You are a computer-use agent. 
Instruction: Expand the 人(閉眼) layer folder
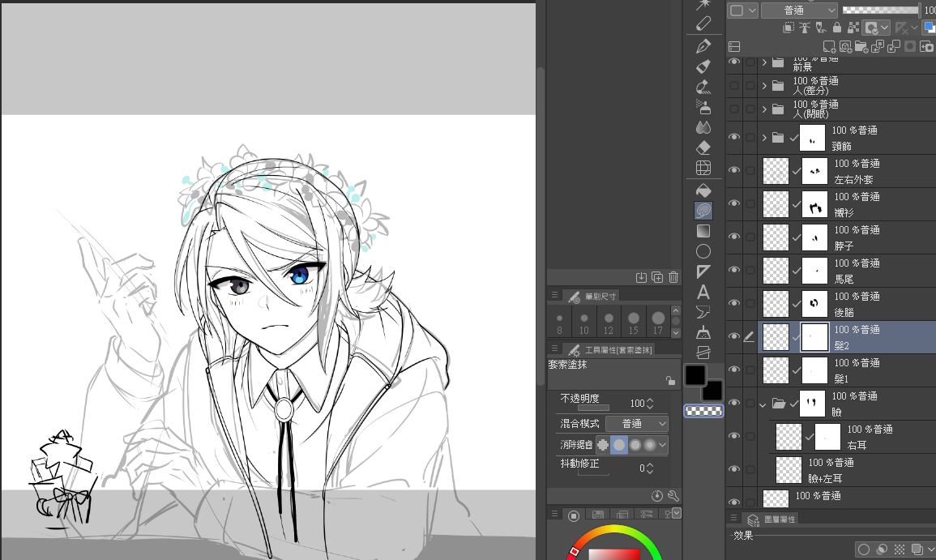click(764, 109)
